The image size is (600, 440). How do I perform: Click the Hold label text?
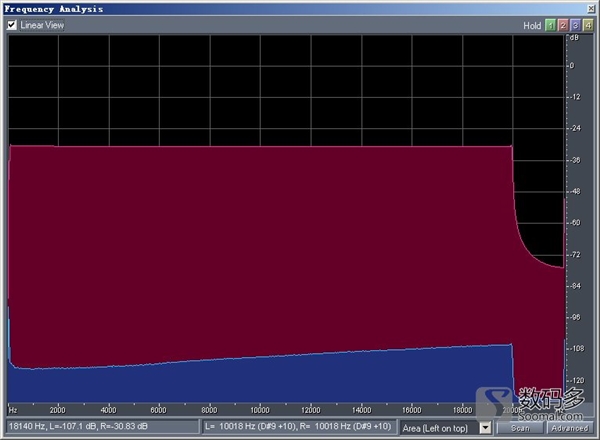pos(532,26)
